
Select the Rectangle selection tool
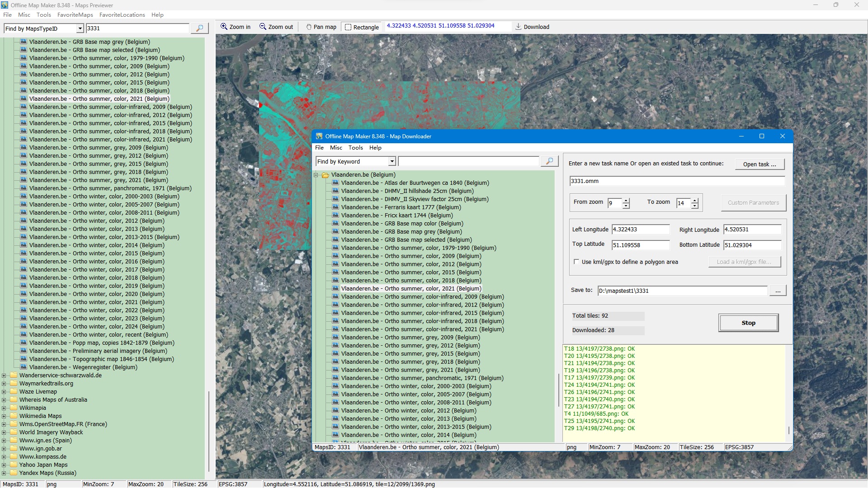pos(362,27)
